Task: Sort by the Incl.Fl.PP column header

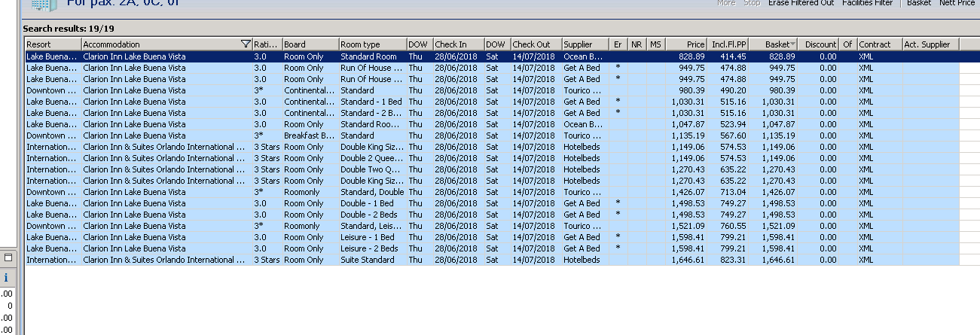Action: [x=729, y=44]
